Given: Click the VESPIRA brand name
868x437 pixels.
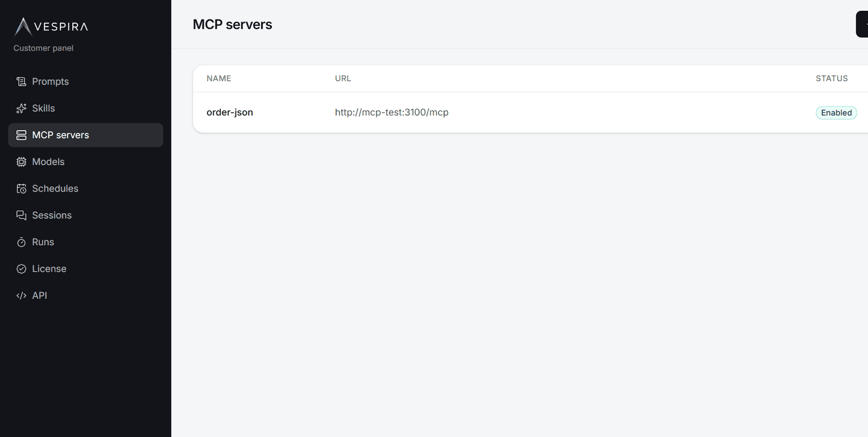Looking at the screenshot, I should click(x=61, y=27).
